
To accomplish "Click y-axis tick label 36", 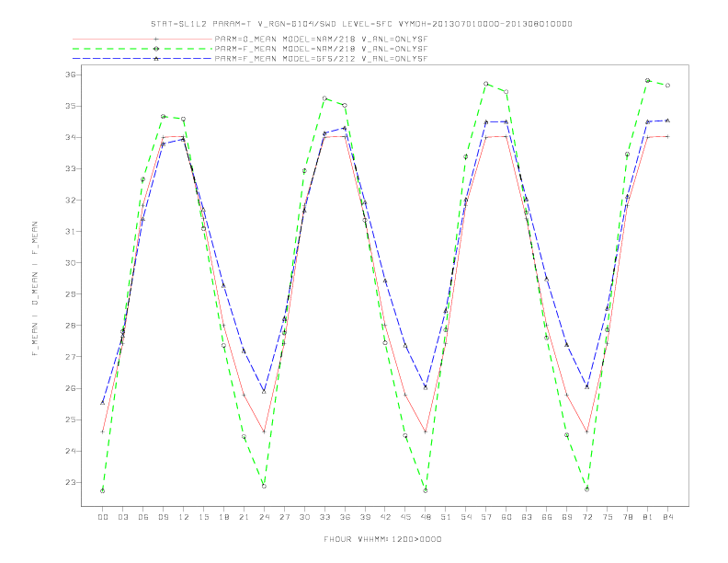I will coord(70,75).
